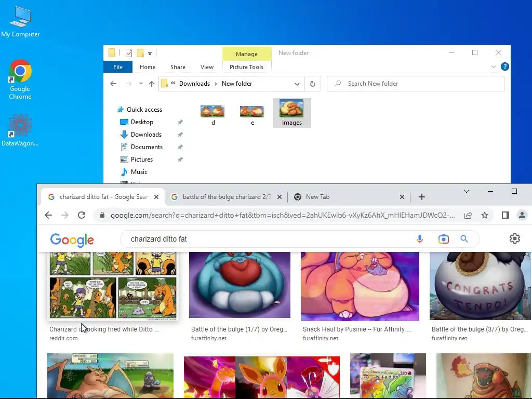Open the My Computer desktop icon
Viewport: 532px width, 399px height.
tap(20, 22)
